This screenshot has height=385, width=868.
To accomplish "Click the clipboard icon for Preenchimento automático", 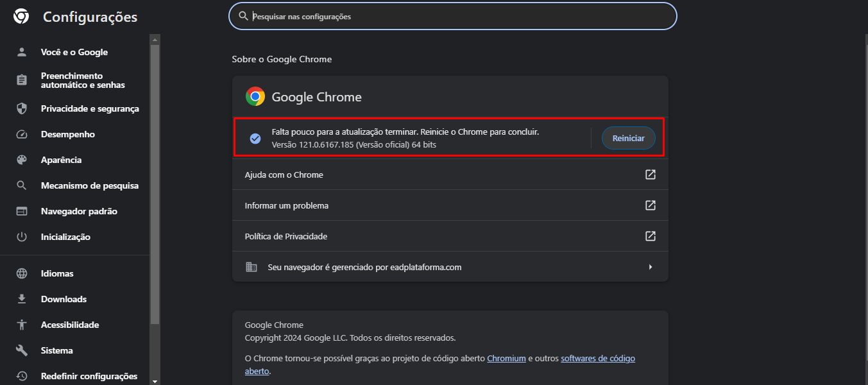I will [x=22, y=80].
